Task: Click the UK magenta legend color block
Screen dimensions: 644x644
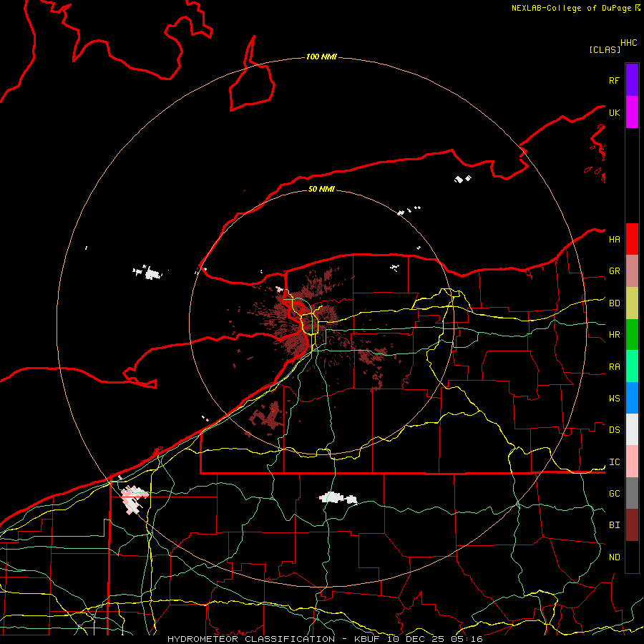Action: pos(632,112)
